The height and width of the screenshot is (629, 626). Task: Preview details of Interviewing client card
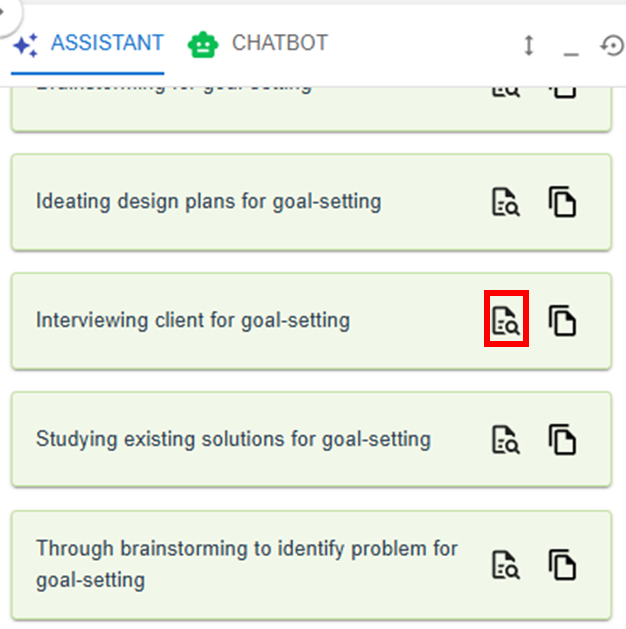(506, 321)
